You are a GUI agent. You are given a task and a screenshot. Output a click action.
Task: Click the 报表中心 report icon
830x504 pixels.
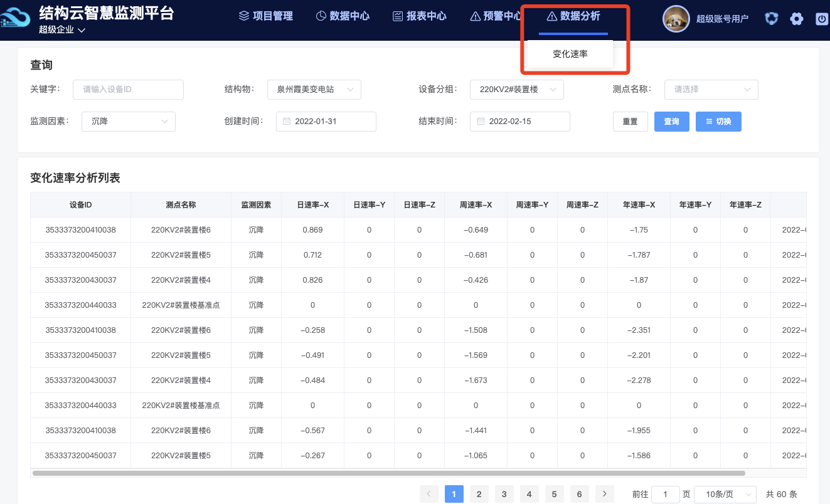[398, 16]
